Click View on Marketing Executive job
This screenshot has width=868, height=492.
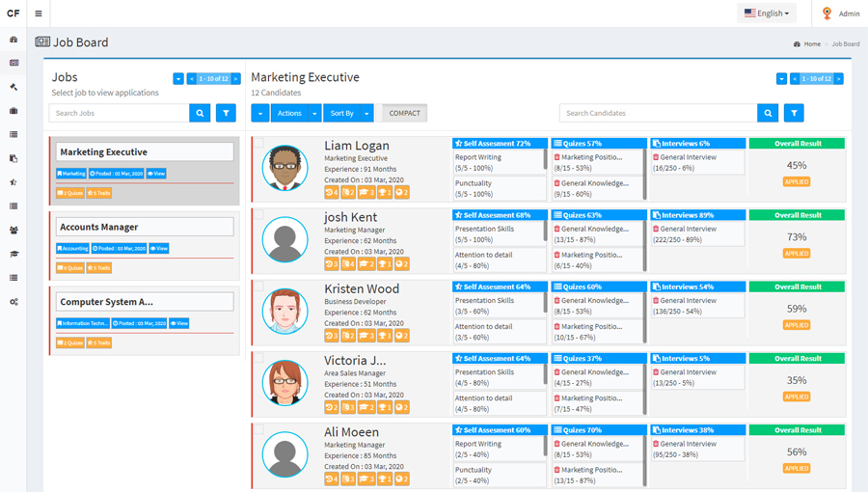pos(156,174)
